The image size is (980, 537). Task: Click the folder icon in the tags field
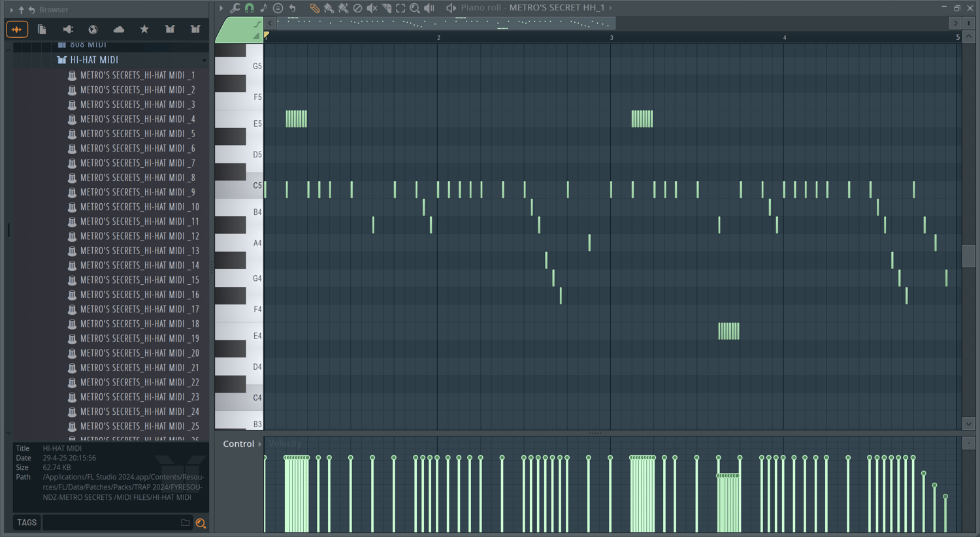186,523
